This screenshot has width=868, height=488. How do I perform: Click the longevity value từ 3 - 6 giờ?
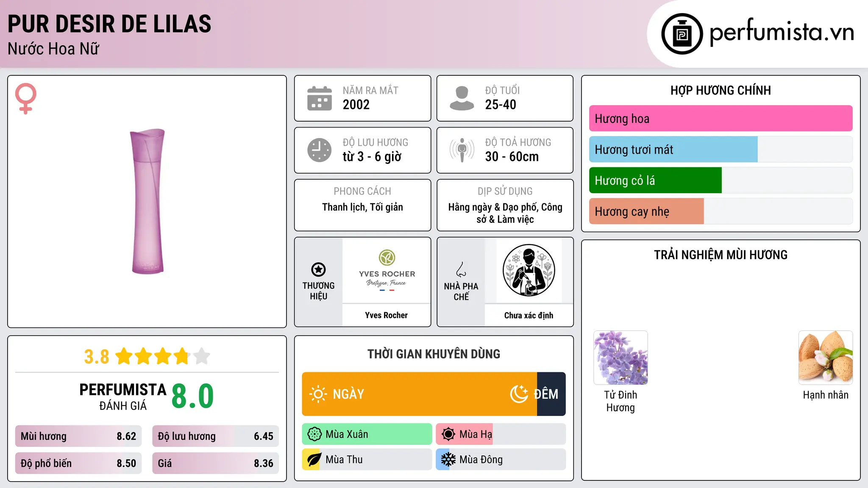[x=372, y=157]
